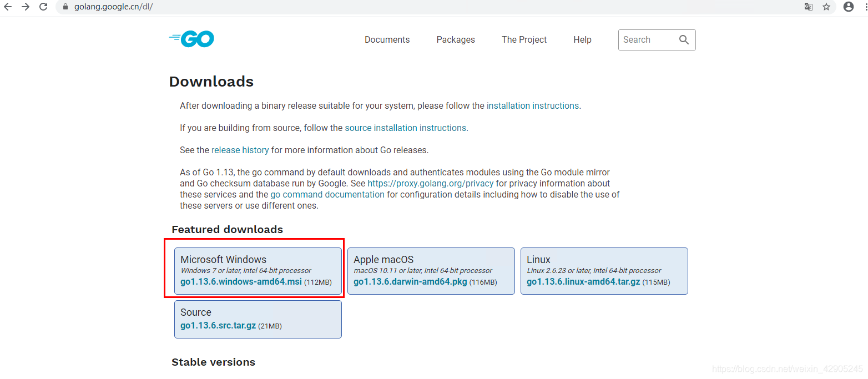
Task: Click the browser forward arrow
Action: click(26, 7)
